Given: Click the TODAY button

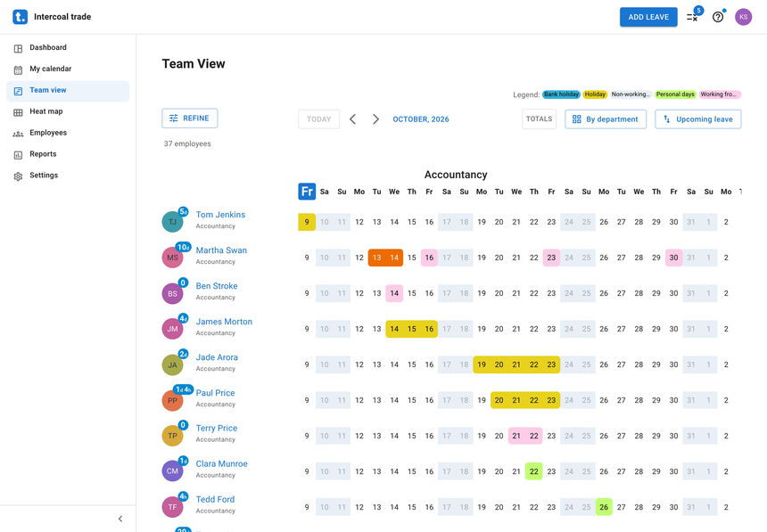Looking at the screenshot, I should [x=319, y=119].
